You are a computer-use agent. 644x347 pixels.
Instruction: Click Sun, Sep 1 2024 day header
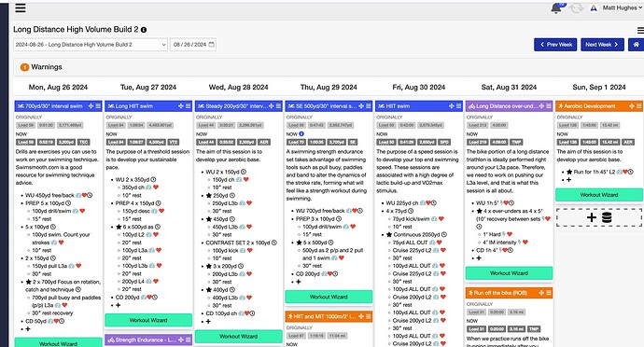point(599,87)
